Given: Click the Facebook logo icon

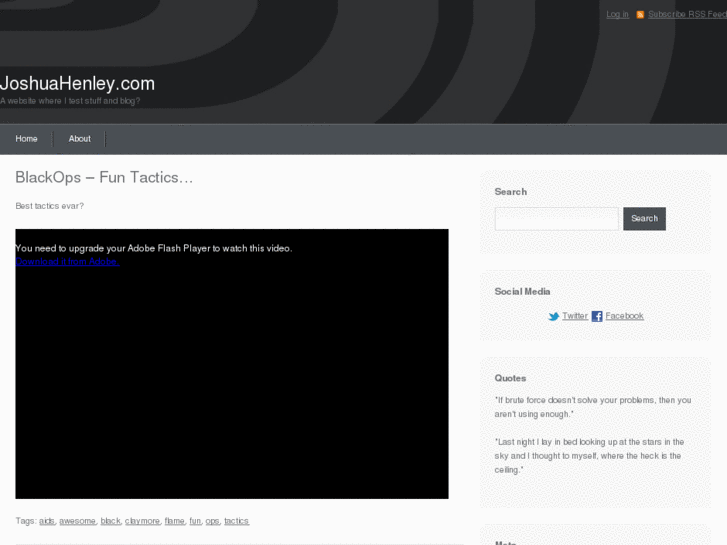Looking at the screenshot, I should point(597,316).
